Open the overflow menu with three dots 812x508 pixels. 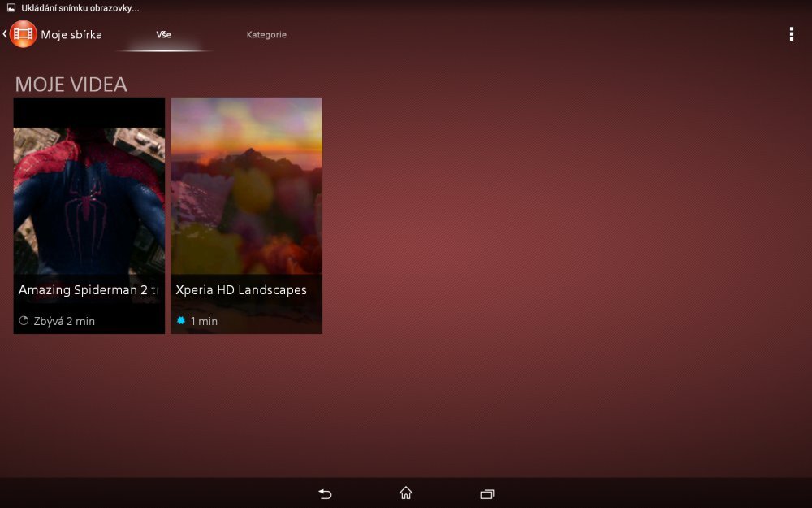tap(792, 34)
